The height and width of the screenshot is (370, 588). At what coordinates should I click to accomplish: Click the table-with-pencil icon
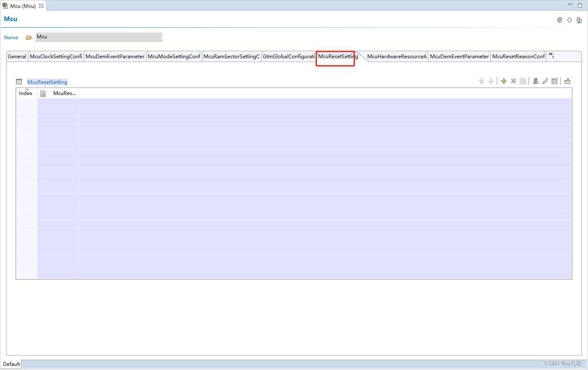pyautogui.click(x=555, y=81)
